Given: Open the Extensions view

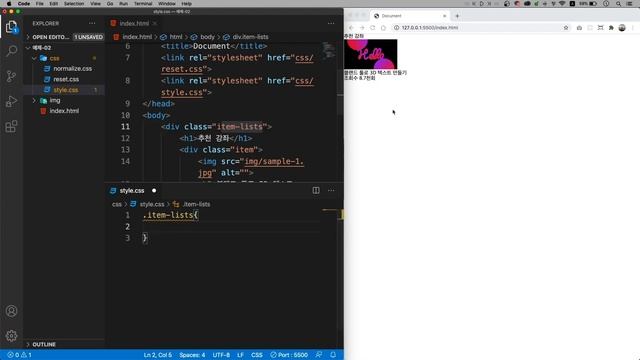Looking at the screenshot, I should [11, 126].
